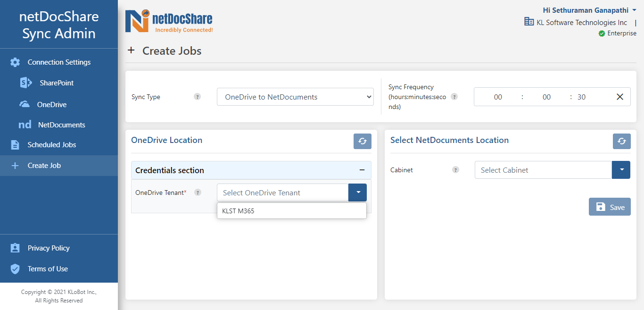Image resolution: width=644 pixels, height=310 pixels.
Task: Go to OneDrive settings
Action: click(52, 105)
